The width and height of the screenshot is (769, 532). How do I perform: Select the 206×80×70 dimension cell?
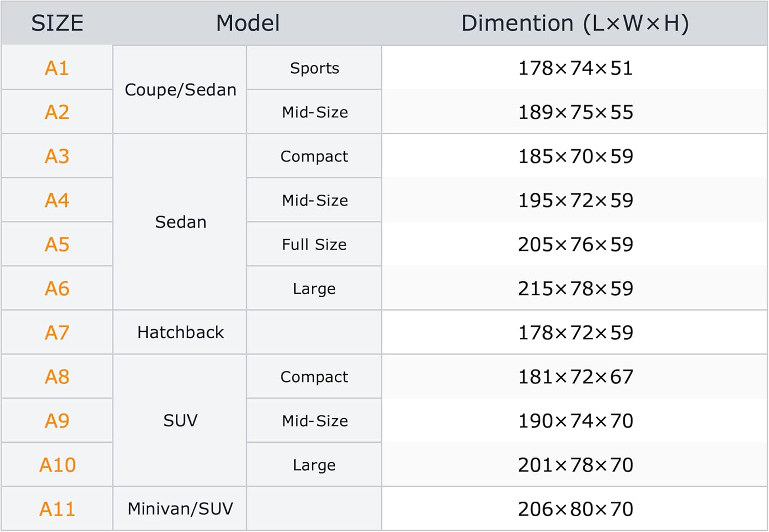tap(575, 509)
